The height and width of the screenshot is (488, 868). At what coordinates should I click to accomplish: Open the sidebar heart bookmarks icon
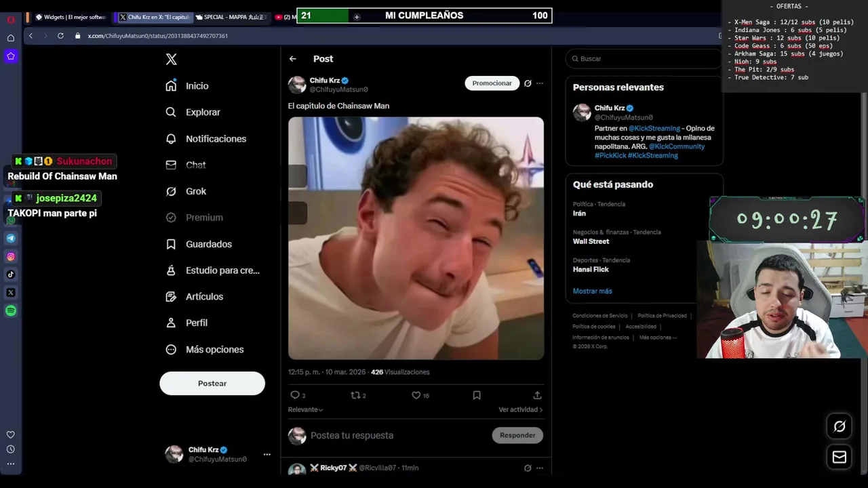coord(11,435)
